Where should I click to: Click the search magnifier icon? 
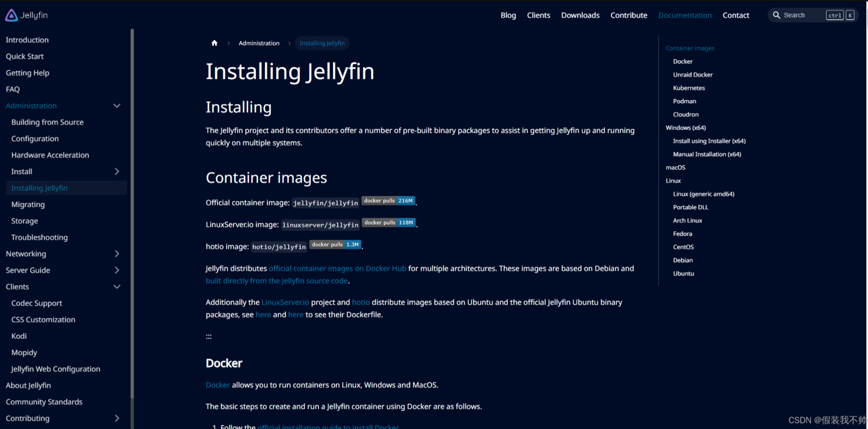(x=776, y=15)
